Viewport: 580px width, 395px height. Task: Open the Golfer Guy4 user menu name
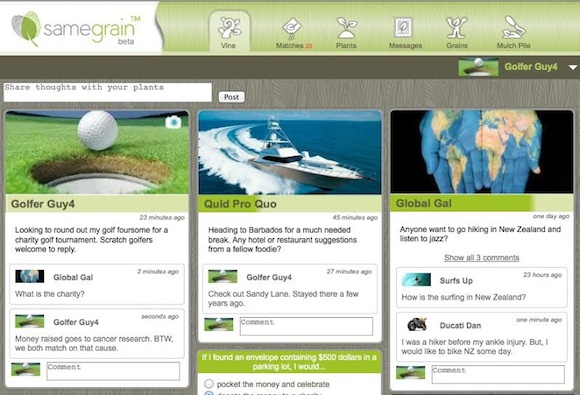[531, 67]
